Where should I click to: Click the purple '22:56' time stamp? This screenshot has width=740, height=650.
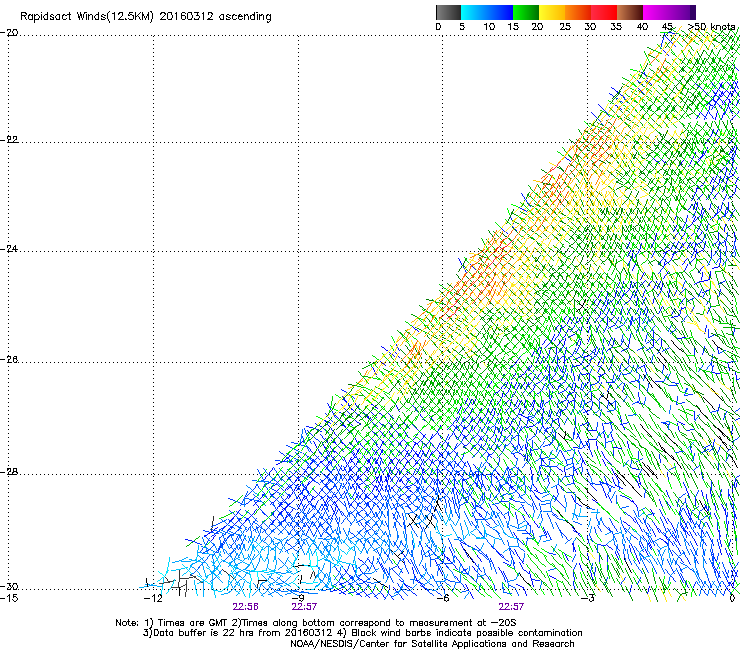tap(245, 607)
